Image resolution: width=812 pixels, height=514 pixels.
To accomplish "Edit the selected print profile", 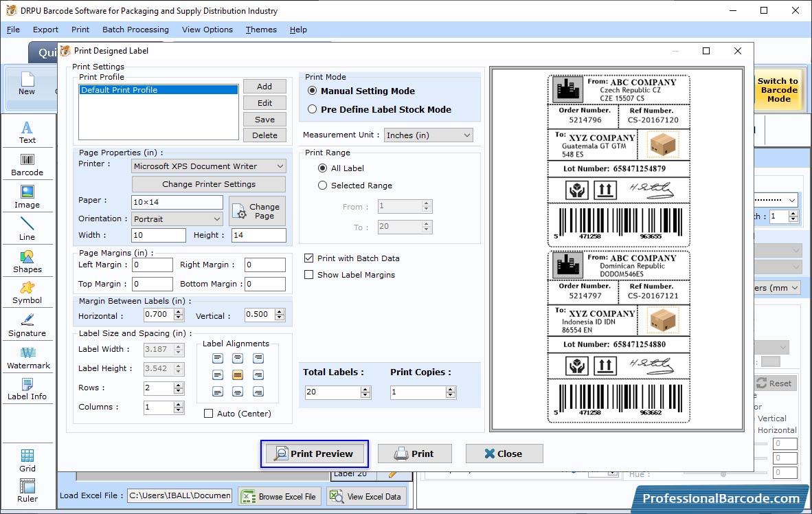I will click(264, 103).
